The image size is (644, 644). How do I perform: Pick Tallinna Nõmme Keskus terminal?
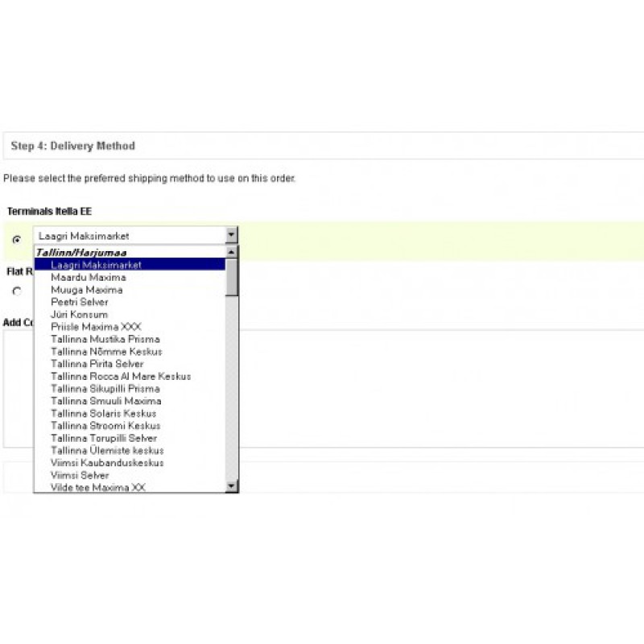point(130,351)
